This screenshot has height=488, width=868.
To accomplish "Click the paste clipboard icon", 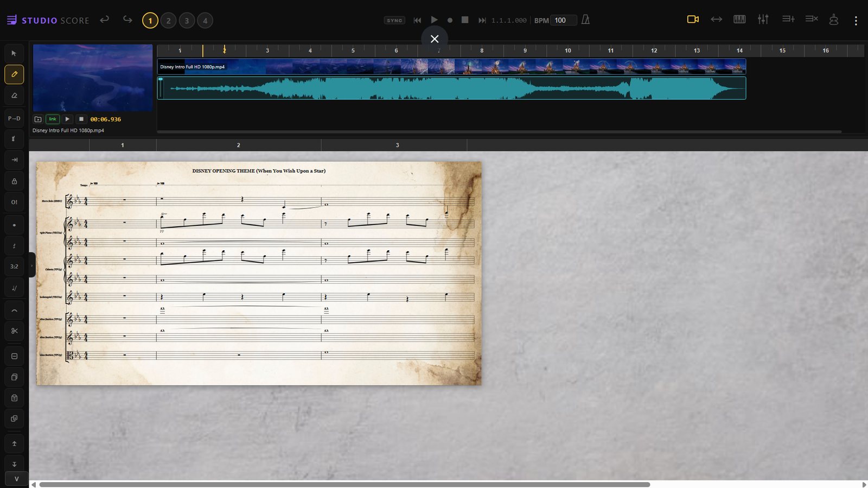I will [14, 398].
